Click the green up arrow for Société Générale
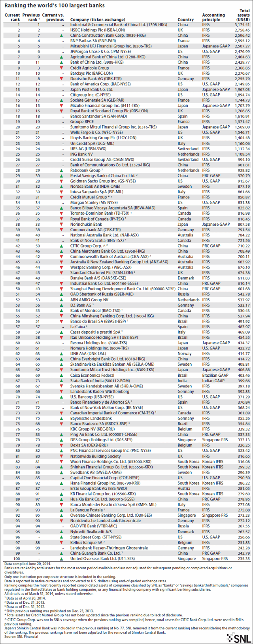 pyautogui.click(x=62, y=100)
